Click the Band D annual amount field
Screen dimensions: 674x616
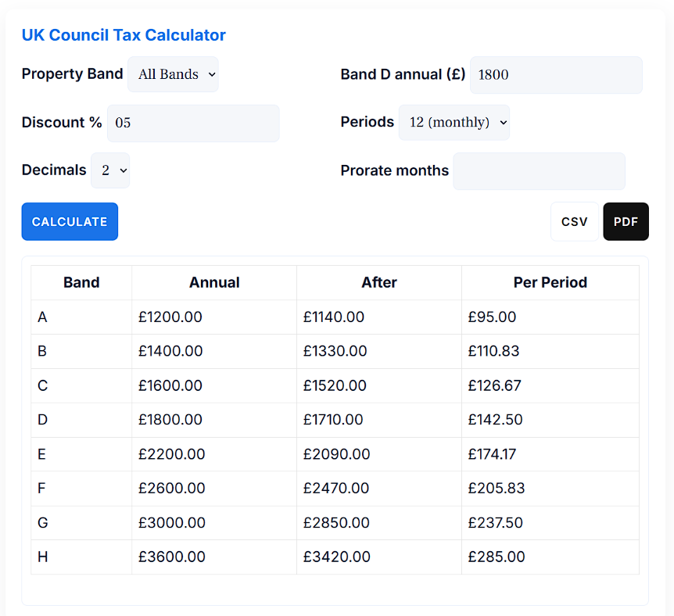(x=555, y=75)
